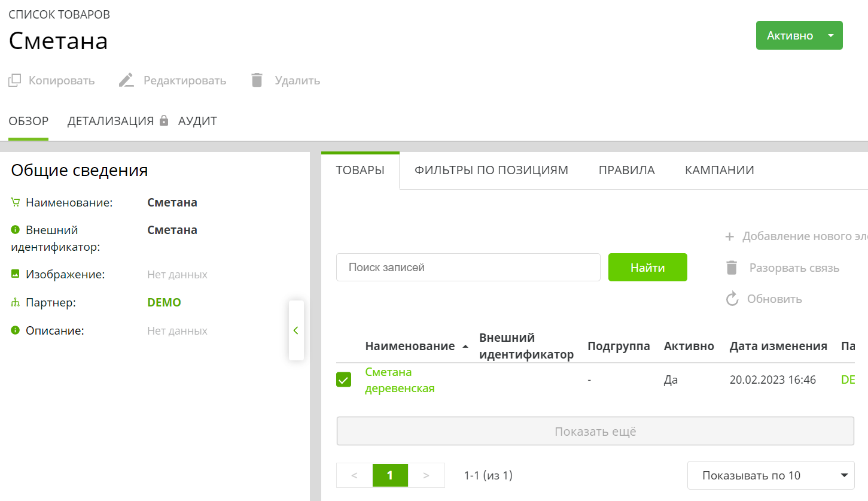Viewport: 868px width, 501px height.
Task: Follow the DEMO partner link
Action: [x=164, y=302]
